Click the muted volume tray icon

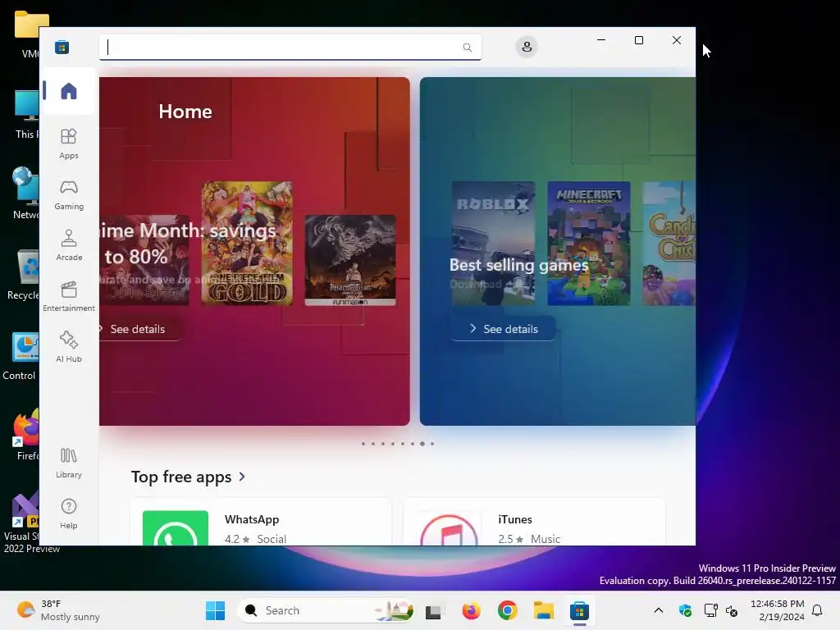click(x=732, y=610)
